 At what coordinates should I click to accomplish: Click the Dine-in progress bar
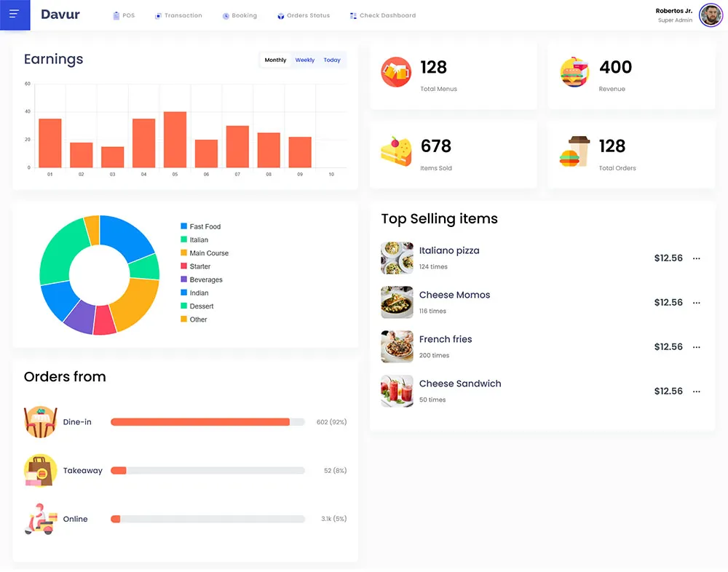(207, 422)
